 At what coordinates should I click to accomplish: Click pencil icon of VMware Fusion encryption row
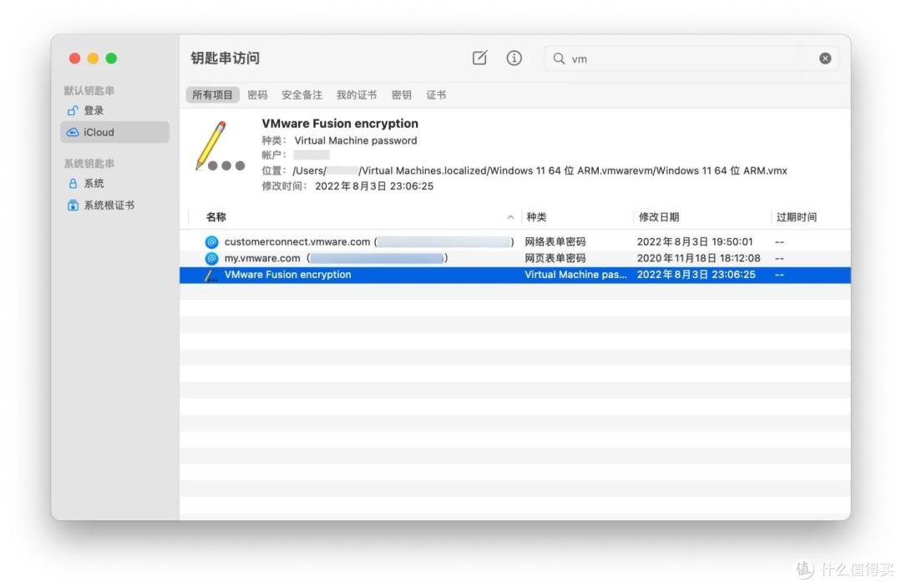(x=211, y=275)
